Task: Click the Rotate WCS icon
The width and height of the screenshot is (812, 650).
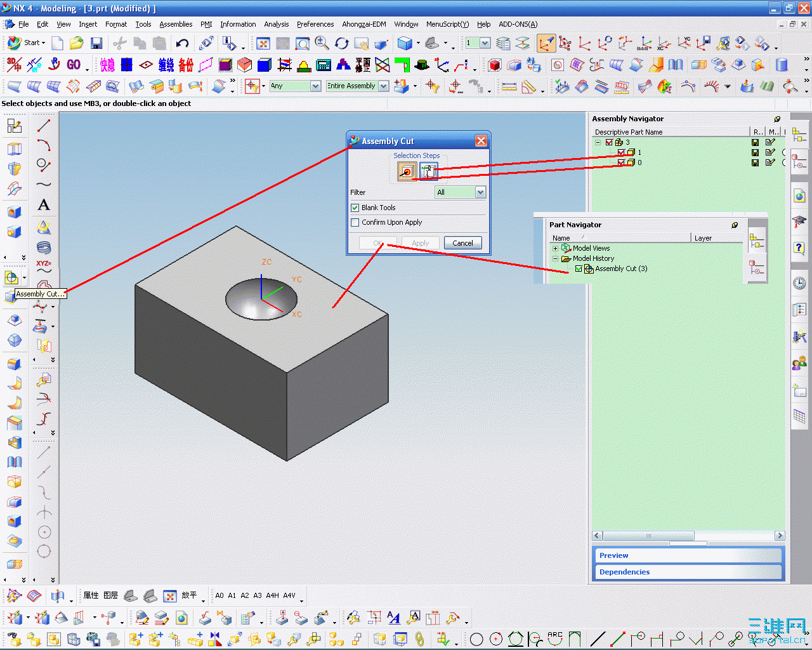Action: pos(605,43)
